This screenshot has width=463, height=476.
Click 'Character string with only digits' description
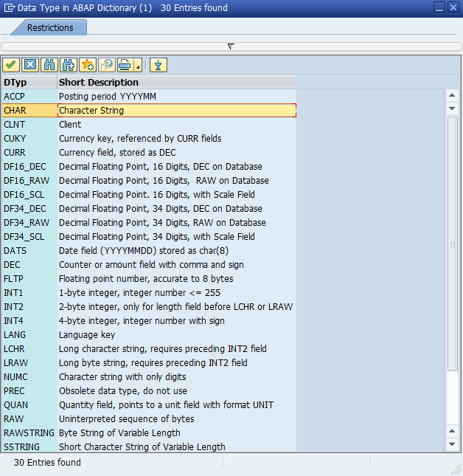point(177,376)
